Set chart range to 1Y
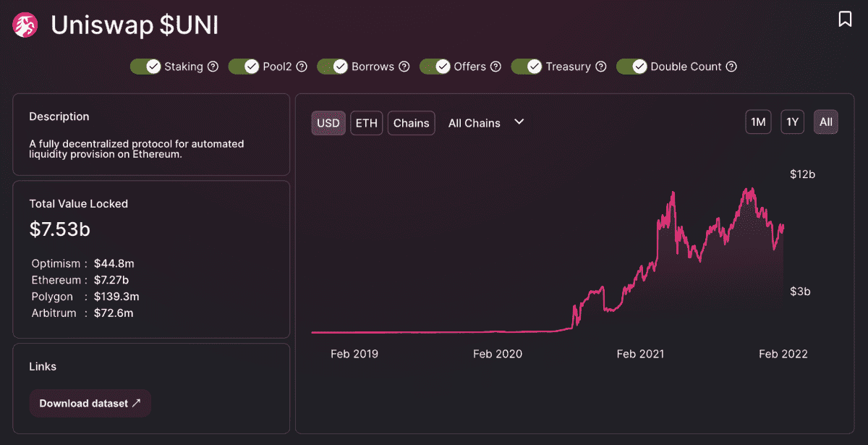Image resolution: width=868 pixels, height=445 pixels. click(x=792, y=122)
